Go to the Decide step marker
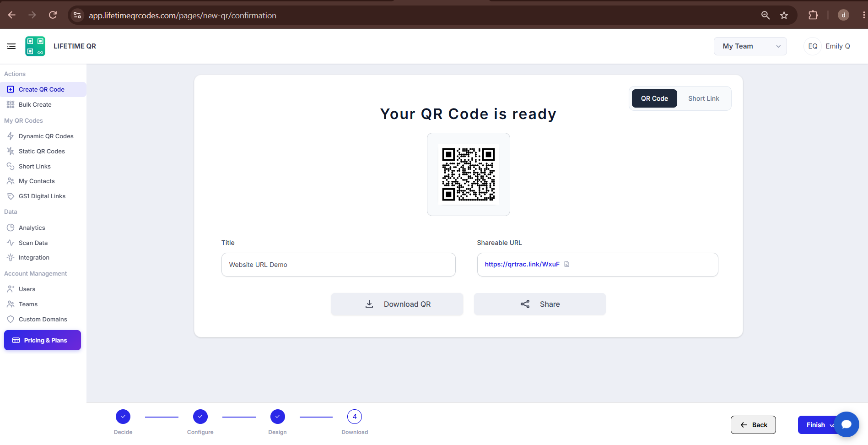 point(123,417)
